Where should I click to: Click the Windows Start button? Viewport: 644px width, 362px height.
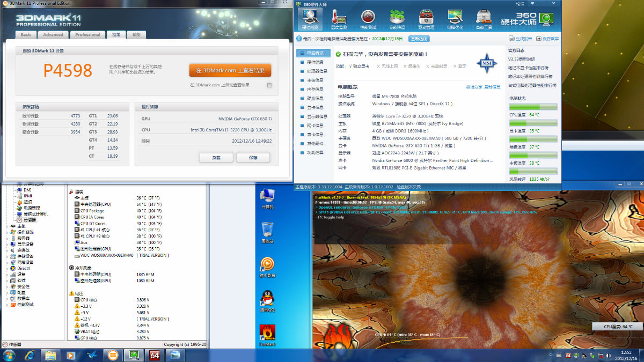pyautogui.click(x=9, y=355)
